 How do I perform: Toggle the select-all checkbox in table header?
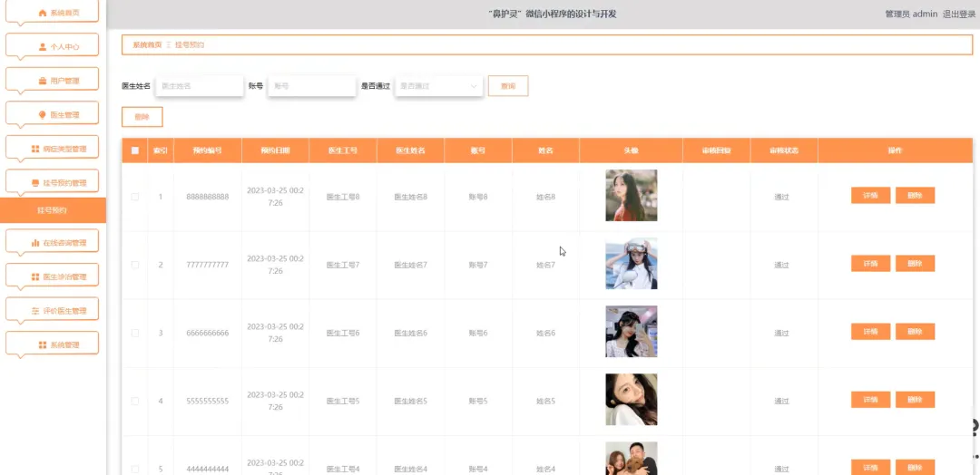(135, 150)
